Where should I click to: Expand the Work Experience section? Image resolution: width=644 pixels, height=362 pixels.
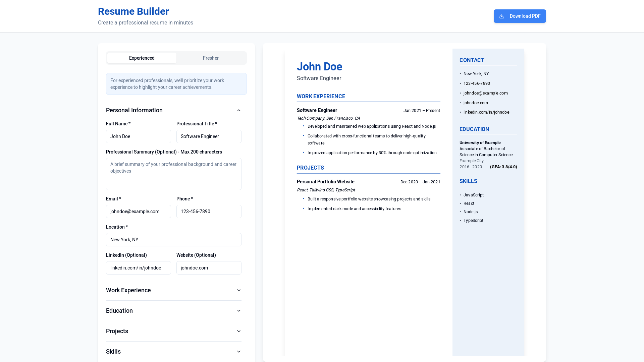174,290
